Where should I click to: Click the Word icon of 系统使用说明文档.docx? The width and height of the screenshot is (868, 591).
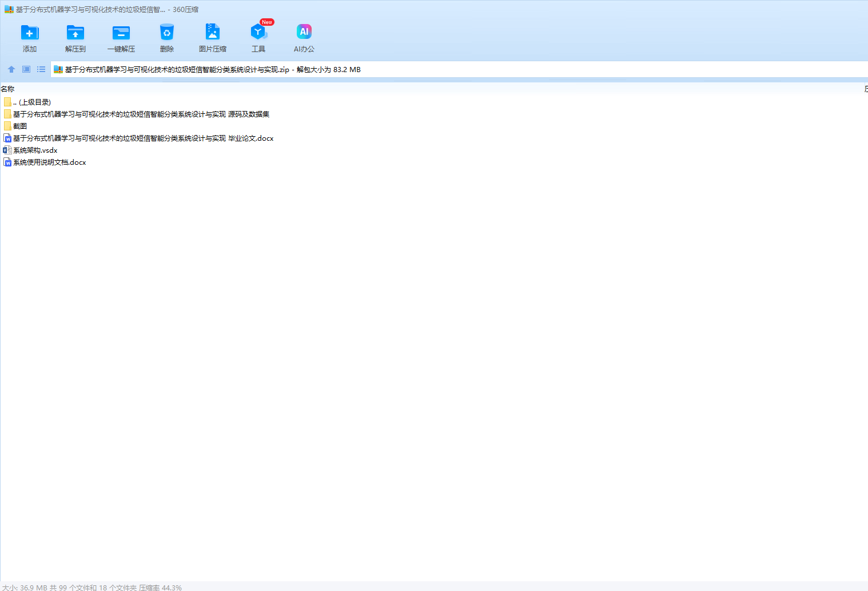(7, 162)
